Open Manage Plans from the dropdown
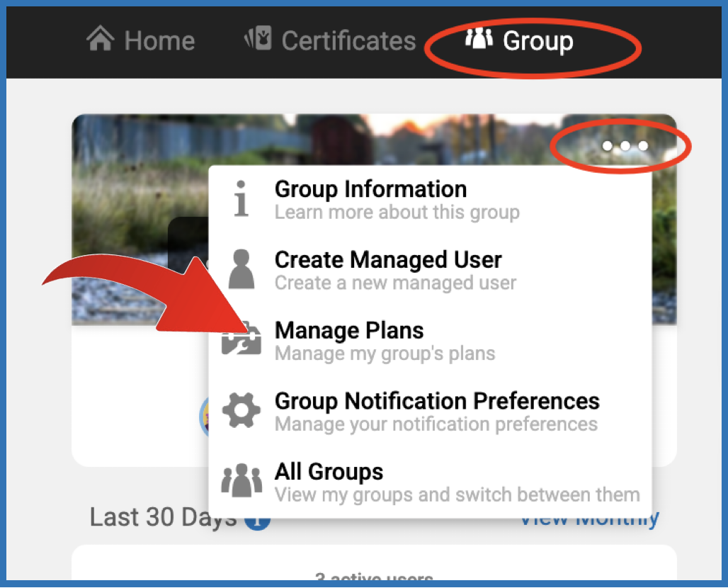Image resolution: width=728 pixels, height=588 pixels. click(x=349, y=331)
